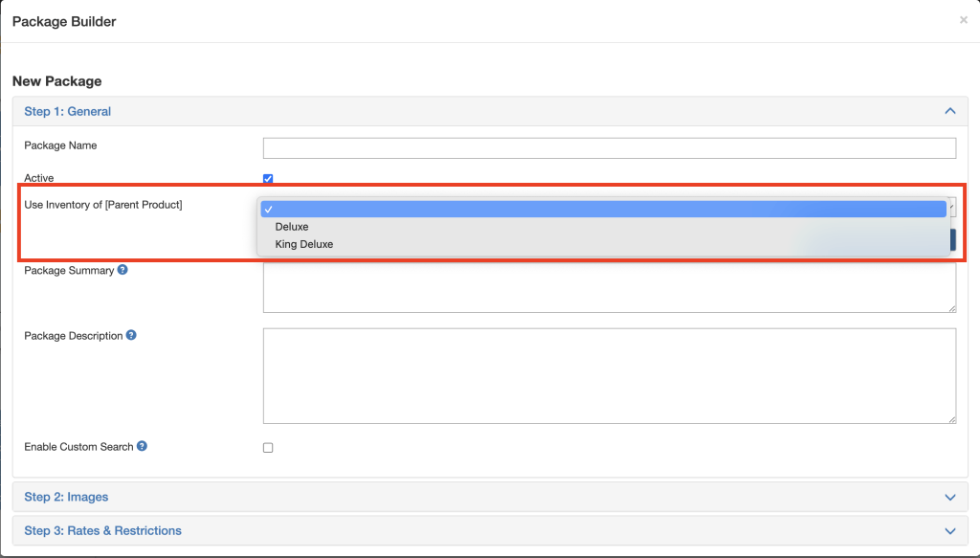The width and height of the screenshot is (980, 558).
Task: Open the Step 2: Images heading
Action: click(66, 497)
